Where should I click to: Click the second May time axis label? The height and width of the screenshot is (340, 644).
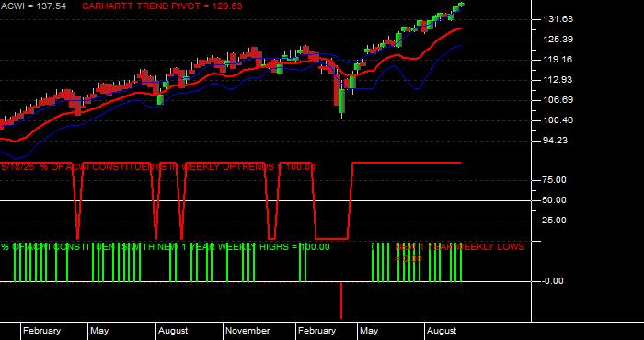369,331
